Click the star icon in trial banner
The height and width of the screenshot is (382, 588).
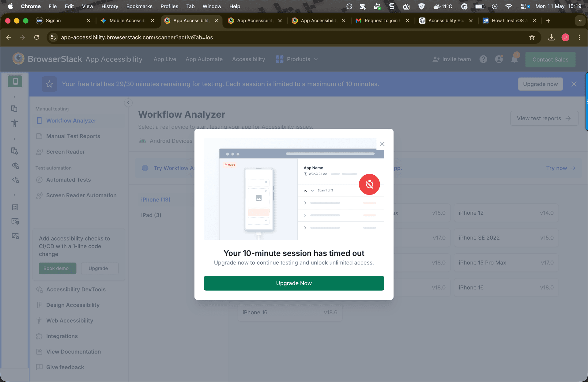[49, 84]
